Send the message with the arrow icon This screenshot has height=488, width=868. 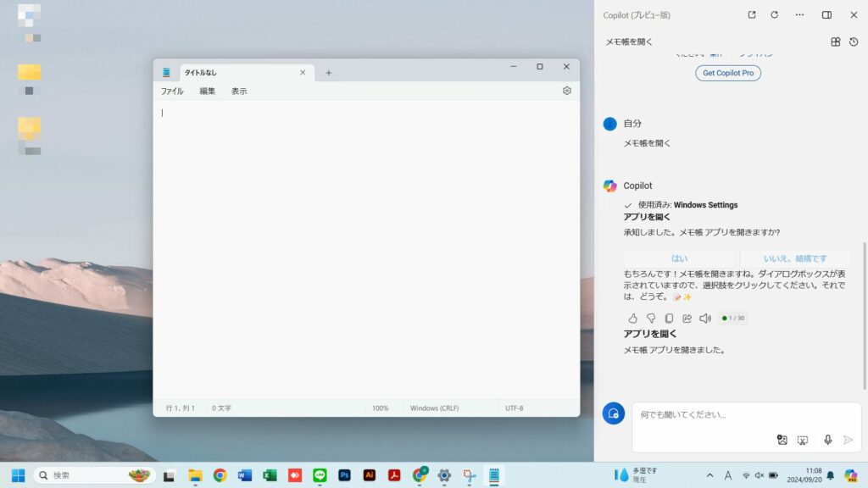point(849,441)
